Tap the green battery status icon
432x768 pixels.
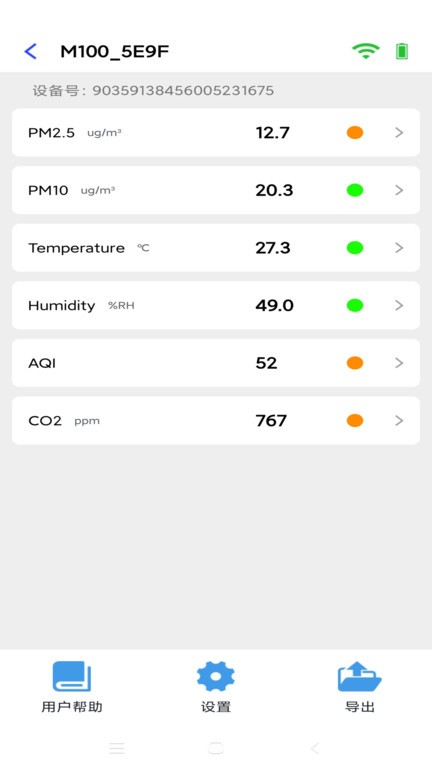point(402,51)
